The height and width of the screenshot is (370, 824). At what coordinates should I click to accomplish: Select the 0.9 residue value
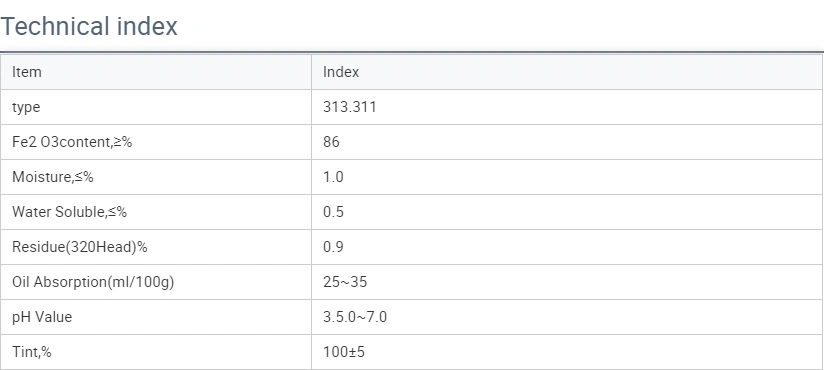(x=333, y=247)
